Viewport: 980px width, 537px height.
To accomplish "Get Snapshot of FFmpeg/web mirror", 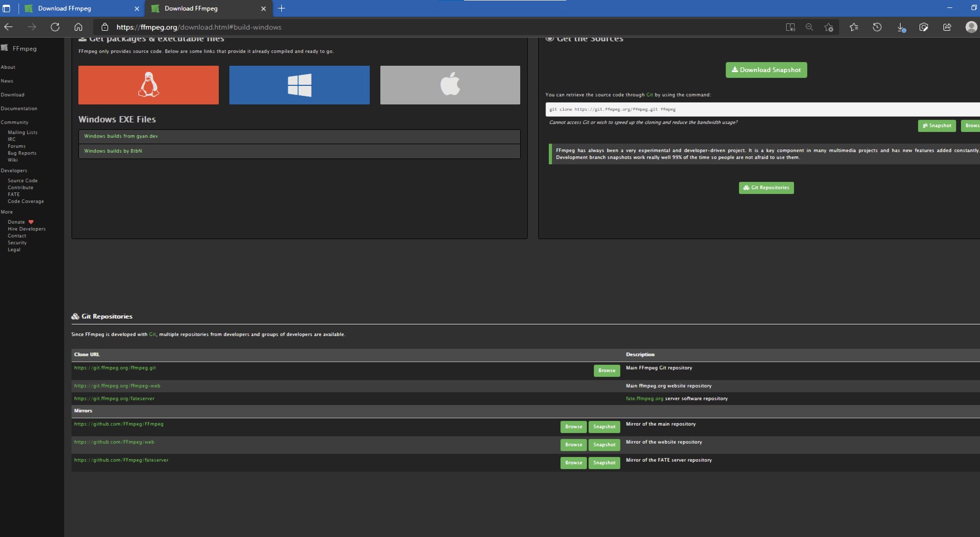I will tap(604, 445).
